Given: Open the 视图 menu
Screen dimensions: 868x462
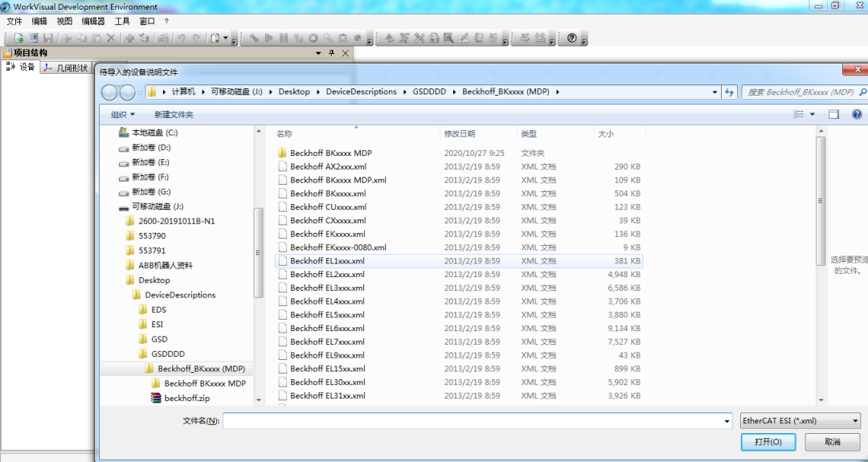Looking at the screenshot, I should click(x=64, y=21).
